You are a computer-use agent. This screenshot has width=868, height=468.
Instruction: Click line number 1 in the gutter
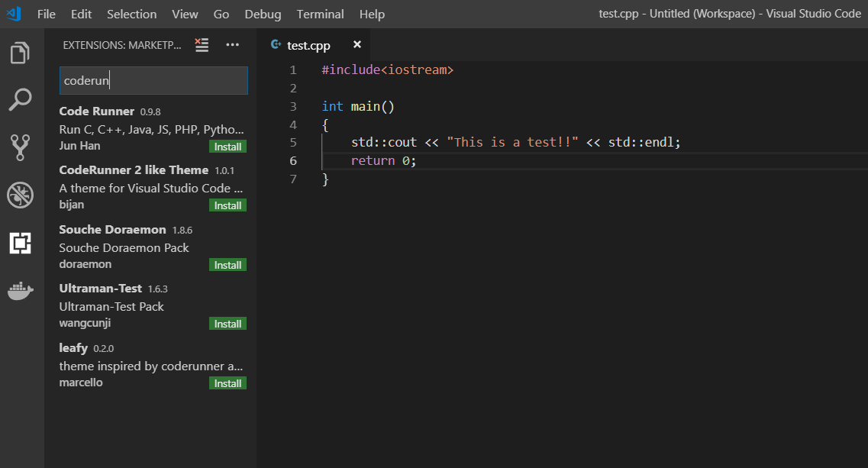pos(293,69)
